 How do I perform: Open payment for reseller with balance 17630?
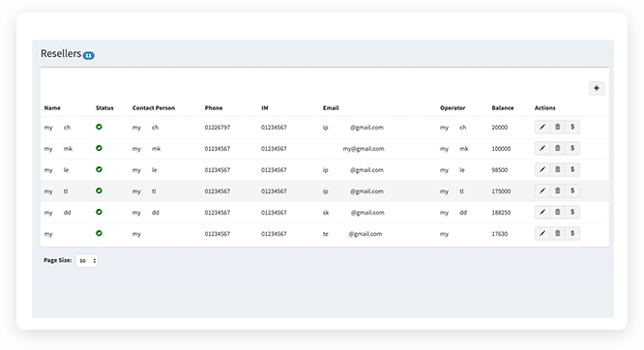point(572,234)
